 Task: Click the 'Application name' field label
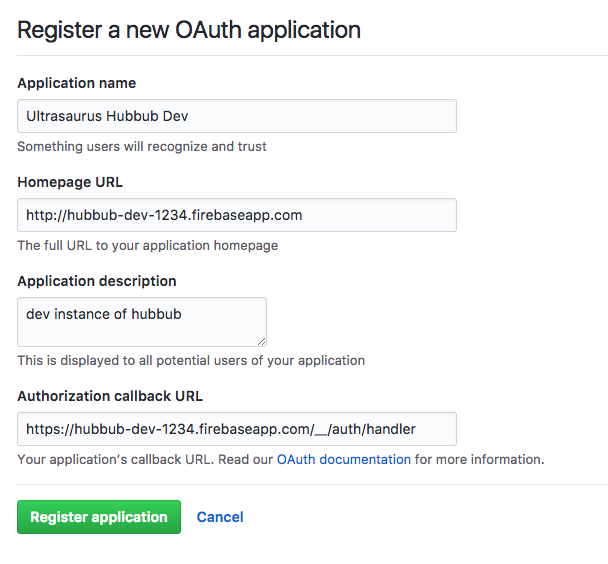click(x=77, y=83)
